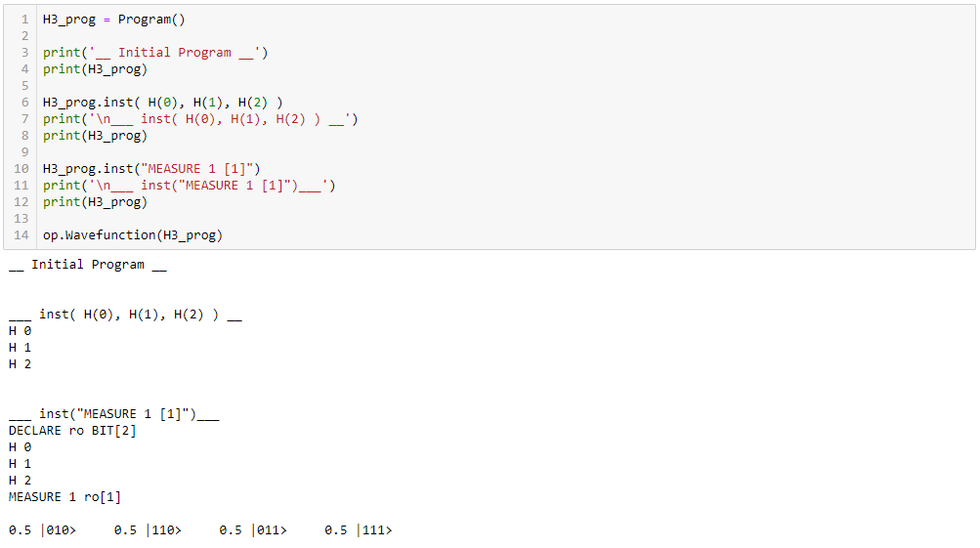Click the print statement on code line 7

[200, 119]
